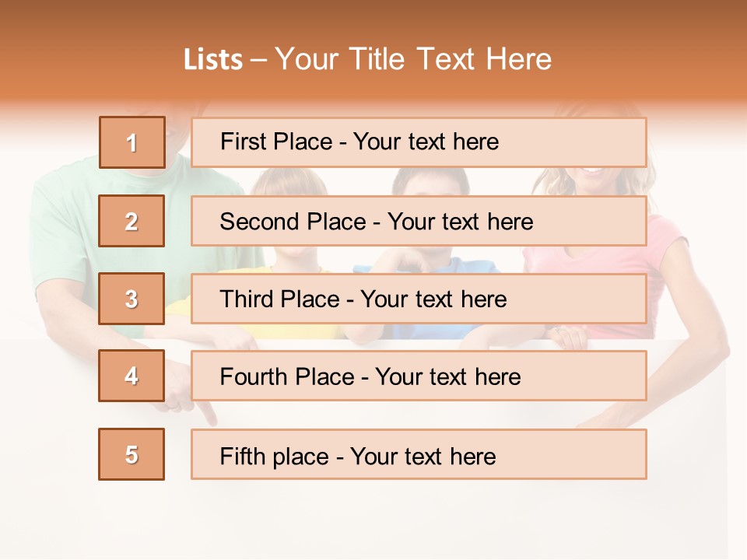Click the Fourth Place text bar
Viewport: 747px width, 560px height.
(419, 376)
